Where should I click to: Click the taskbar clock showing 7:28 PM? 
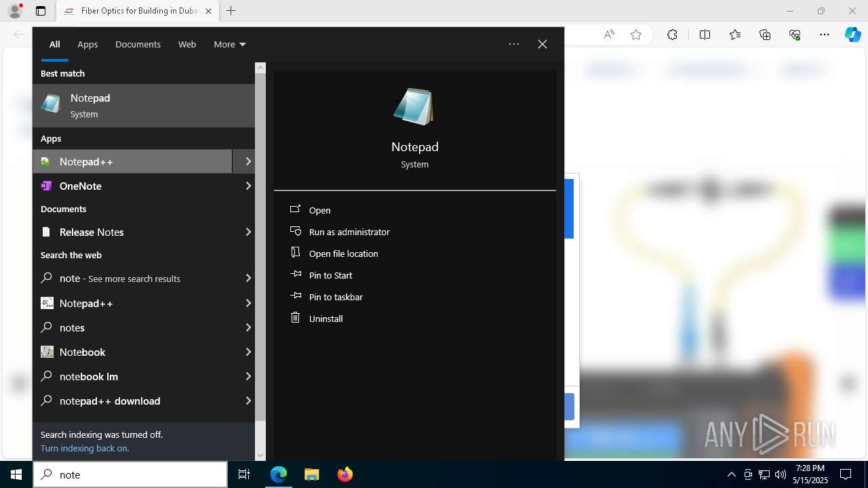(x=810, y=474)
